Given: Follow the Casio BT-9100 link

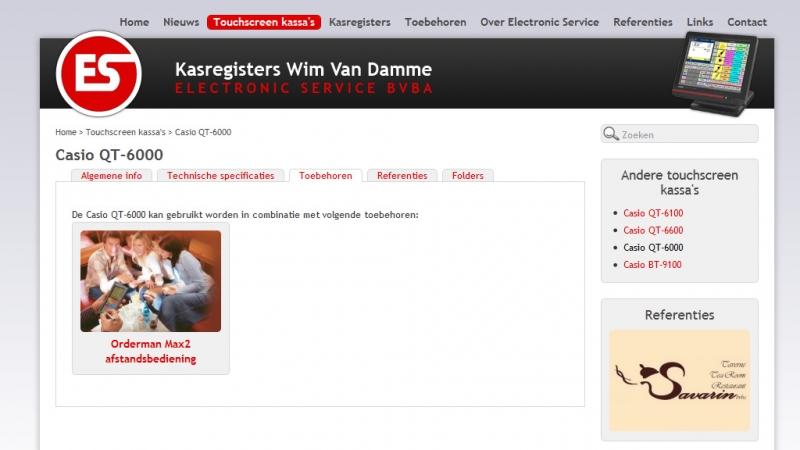Looking at the screenshot, I should click(x=652, y=265).
